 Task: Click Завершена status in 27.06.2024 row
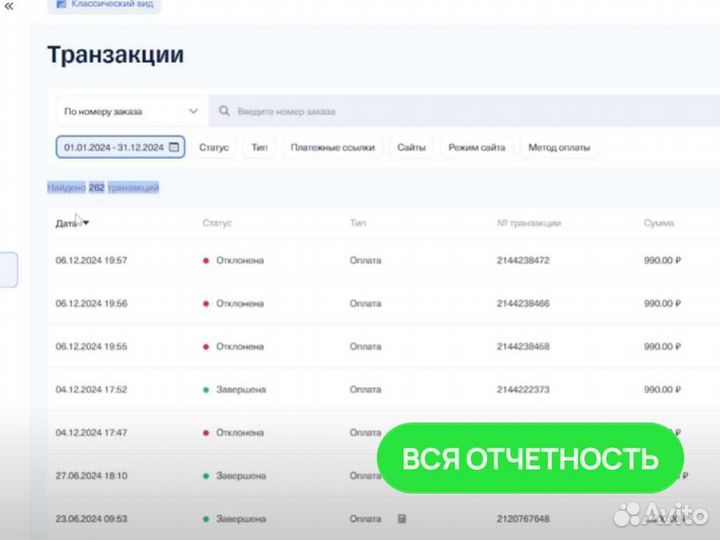235,476
